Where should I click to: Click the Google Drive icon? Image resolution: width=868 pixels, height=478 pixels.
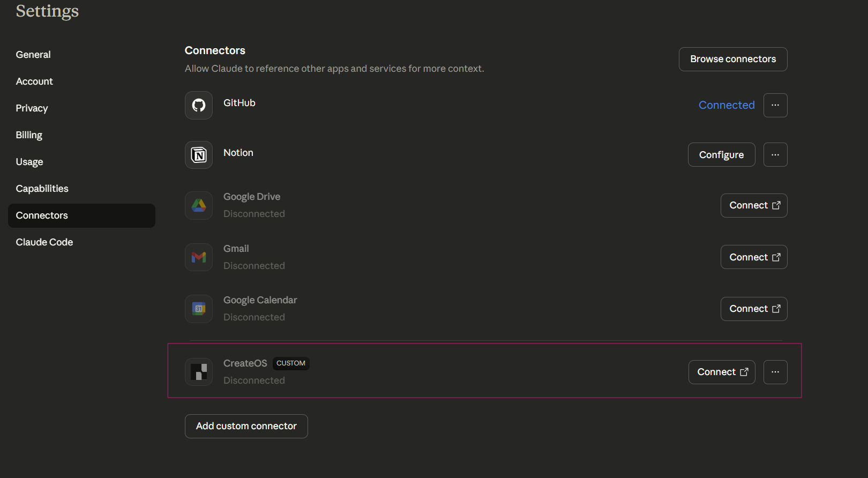coord(199,205)
